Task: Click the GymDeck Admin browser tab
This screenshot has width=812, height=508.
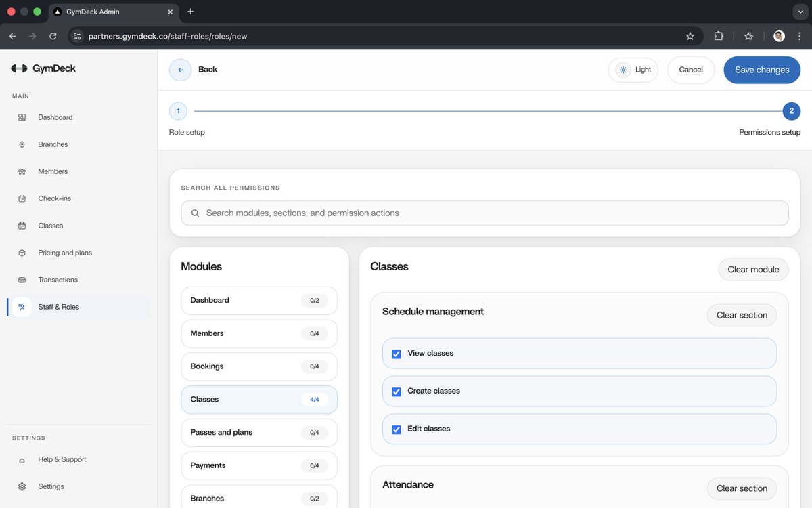Action: click(112, 12)
